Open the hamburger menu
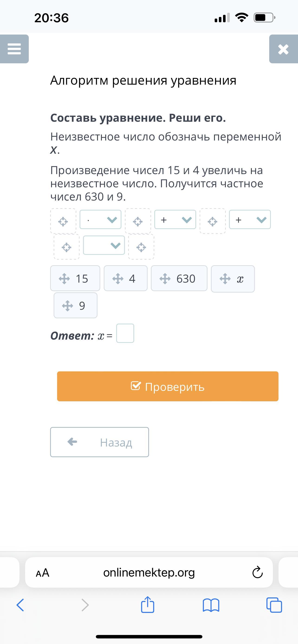The width and height of the screenshot is (298, 644). tap(14, 49)
